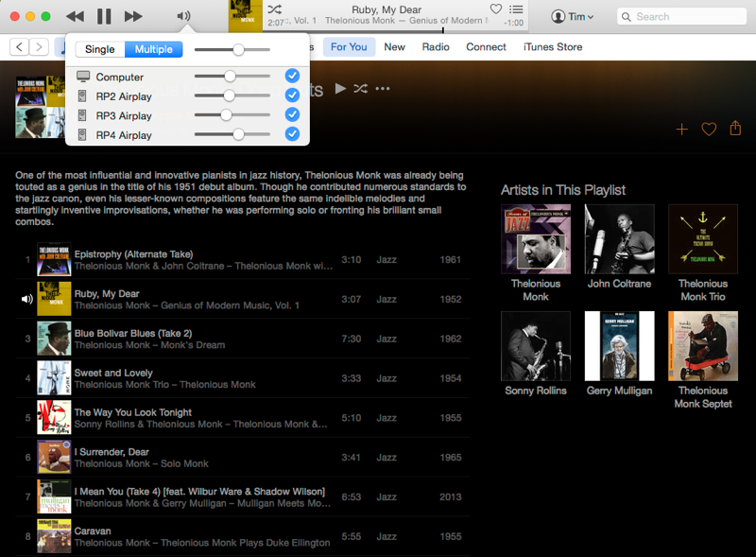Click album art for Caravan track
The height and width of the screenshot is (557, 756).
[54, 536]
